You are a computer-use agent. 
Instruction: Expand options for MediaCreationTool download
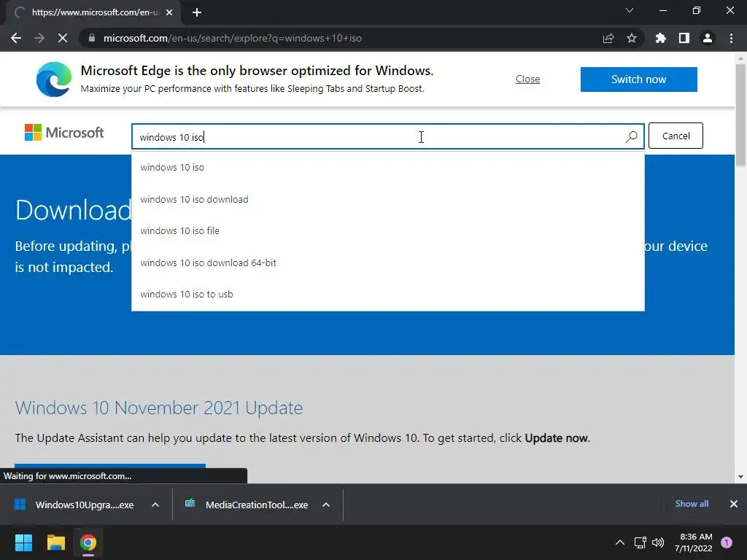pos(326,505)
